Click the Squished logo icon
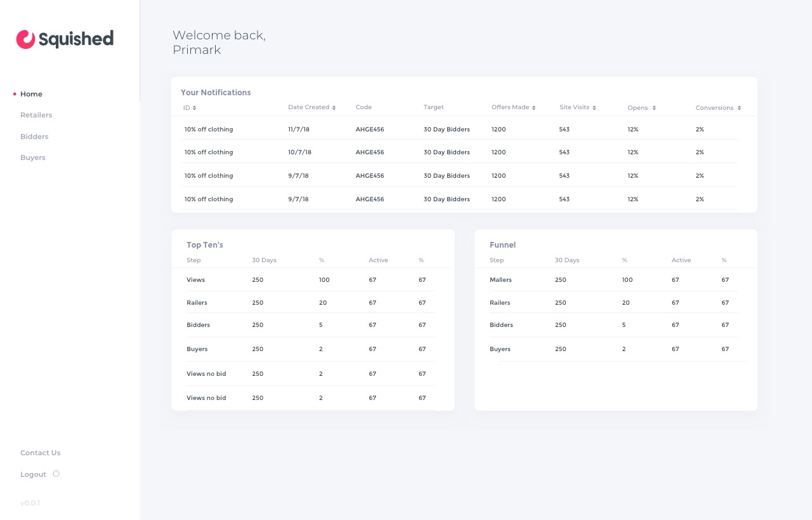Image resolution: width=812 pixels, height=520 pixels. pyautogui.click(x=25, y=39)
